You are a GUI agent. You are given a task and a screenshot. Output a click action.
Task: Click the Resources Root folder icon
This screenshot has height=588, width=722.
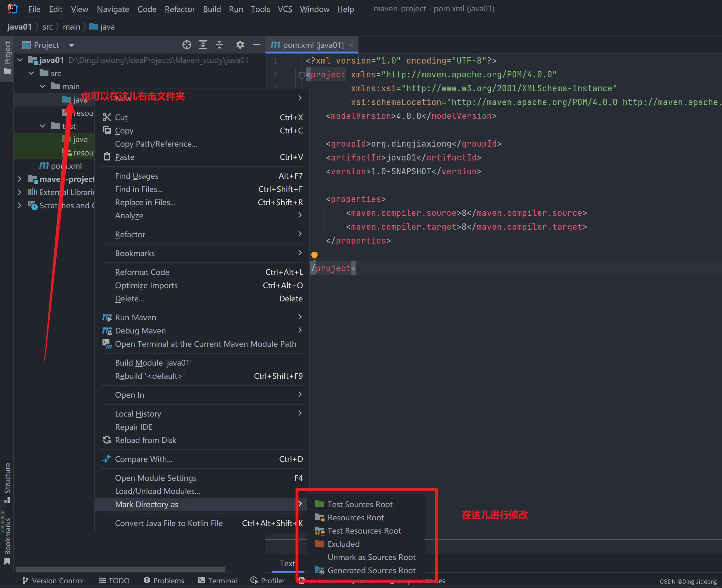[x=319, y=518]
